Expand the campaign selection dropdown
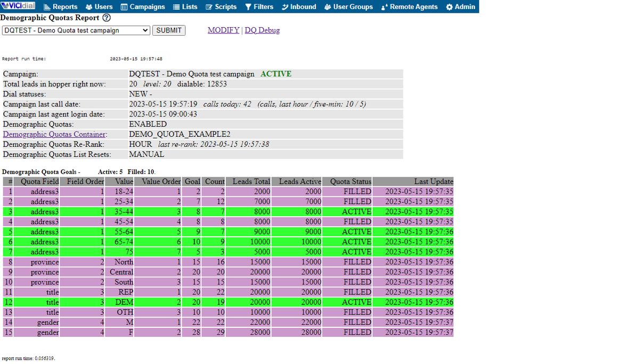Image resolution: width=639 pixels, height=364 pixels. tap(76, 30)
